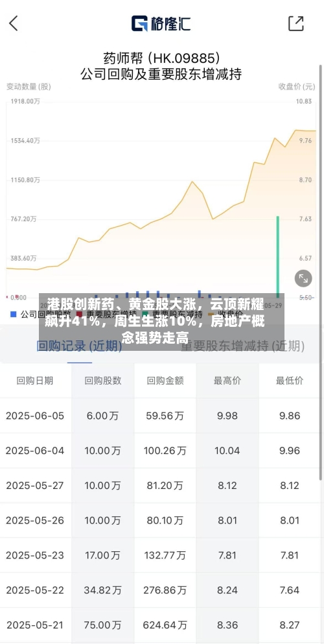Click the 59.56万 amount cell
This screenshot has height=644, width=324.
click(165, 416)
